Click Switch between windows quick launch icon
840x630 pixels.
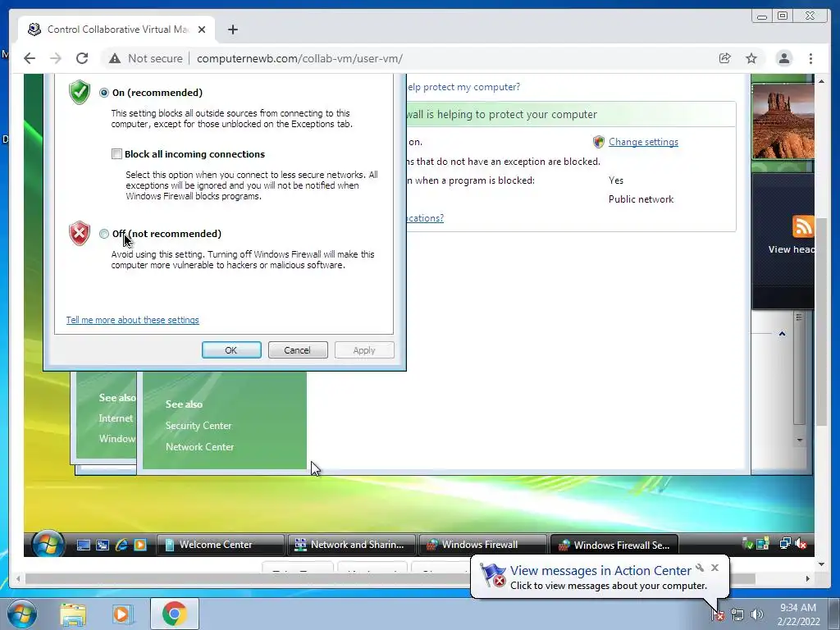click(103, 545)
